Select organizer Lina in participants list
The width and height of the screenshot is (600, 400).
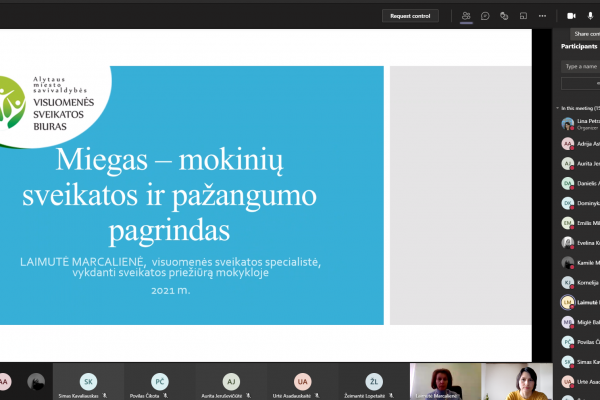(580, 124)
